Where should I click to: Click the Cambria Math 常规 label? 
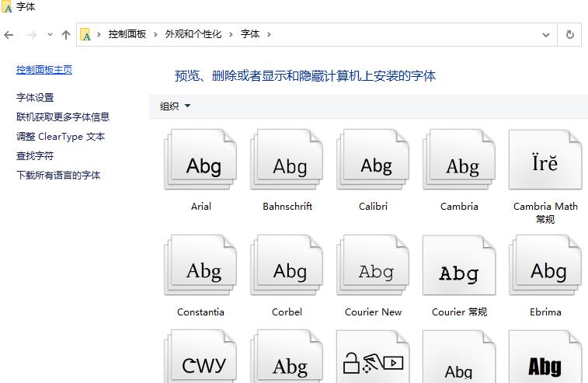(x=545, y=213)
